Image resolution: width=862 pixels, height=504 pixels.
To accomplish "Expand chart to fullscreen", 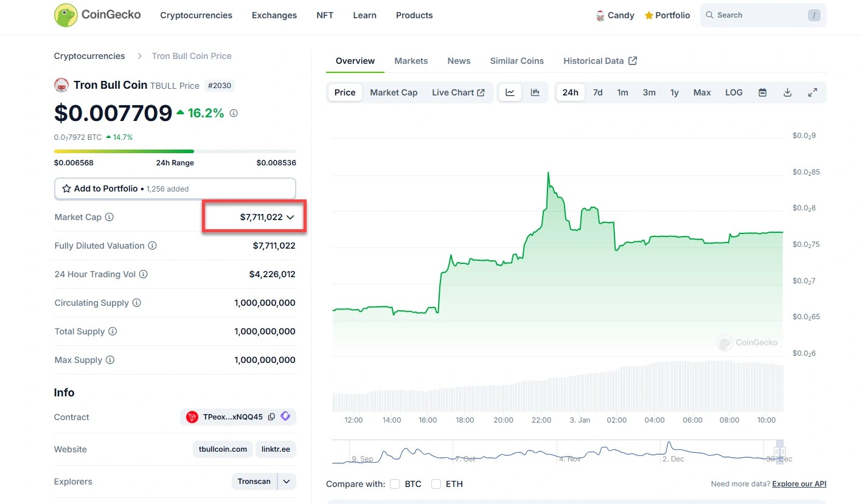I will coord(812,92).
